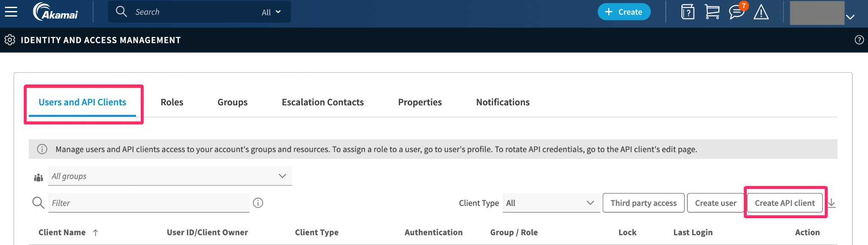Open the Escalation Contacts tab
Image resolution: width=868 pixels, height=245 pixels.
pyautogui.click(x=323, y=102)
